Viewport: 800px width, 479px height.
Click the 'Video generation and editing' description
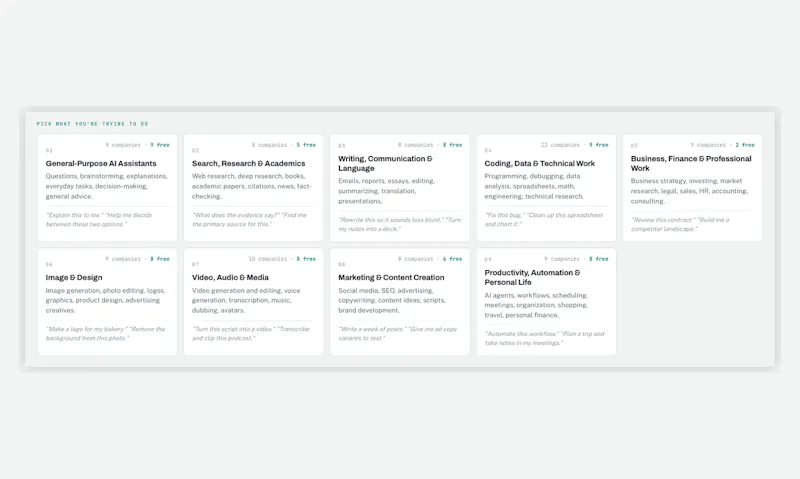[246, 300]
